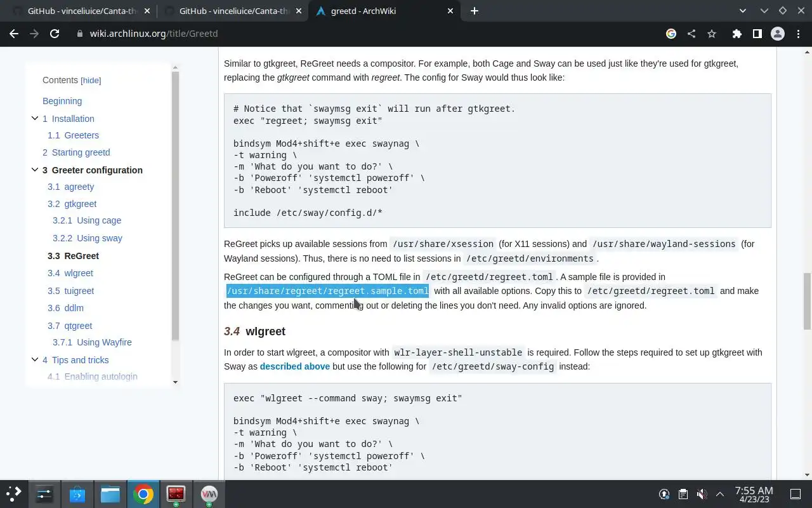Switch to first GitHub Canta-theme tab

pyautogui.click(x=82, y=11)
